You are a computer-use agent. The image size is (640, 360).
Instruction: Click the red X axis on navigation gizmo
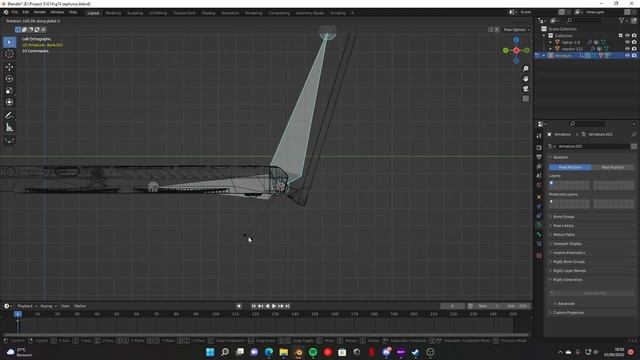pos(516,50)
